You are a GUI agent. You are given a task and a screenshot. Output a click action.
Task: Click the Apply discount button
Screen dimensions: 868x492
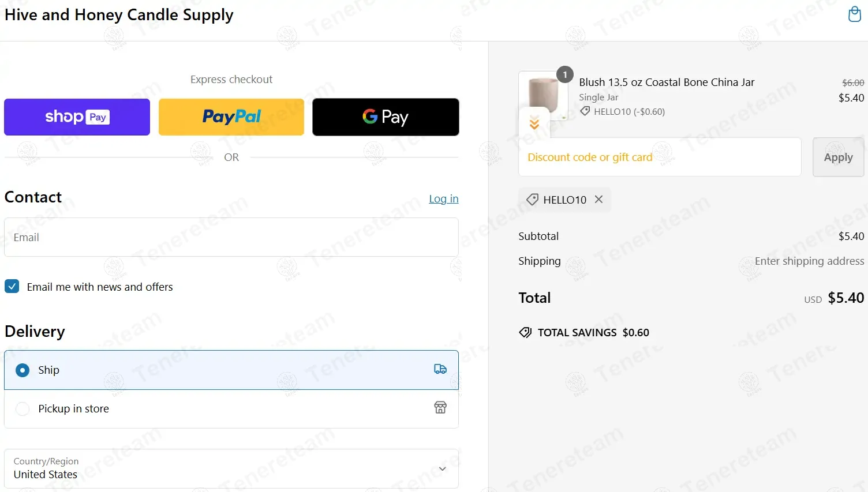(838, 157)
